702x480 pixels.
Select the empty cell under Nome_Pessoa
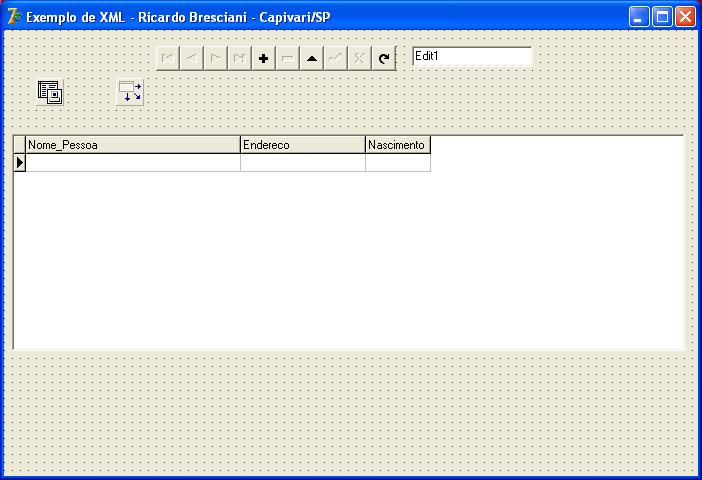pos(133,162)
